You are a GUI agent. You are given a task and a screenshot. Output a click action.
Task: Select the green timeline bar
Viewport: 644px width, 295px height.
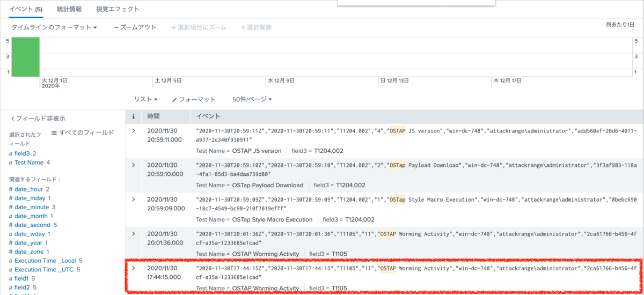(26, 56)
